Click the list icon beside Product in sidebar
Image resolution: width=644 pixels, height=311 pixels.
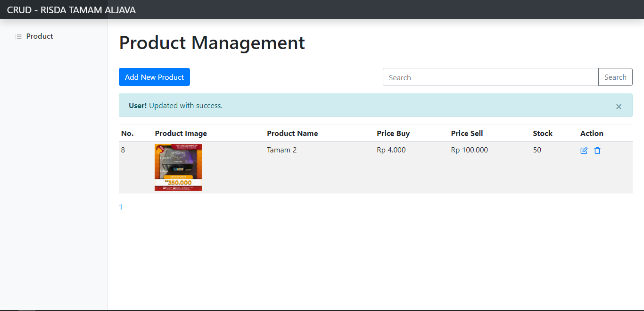18,36
